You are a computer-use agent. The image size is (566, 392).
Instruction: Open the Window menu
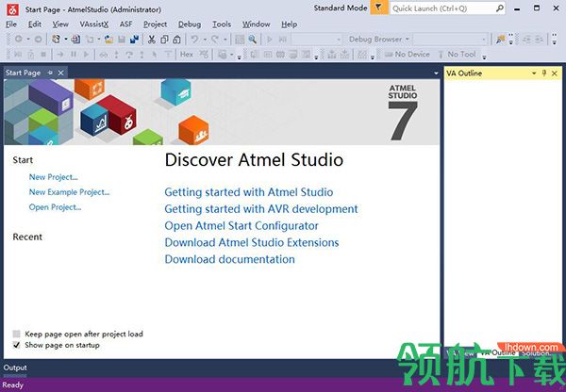click(257, 24)
